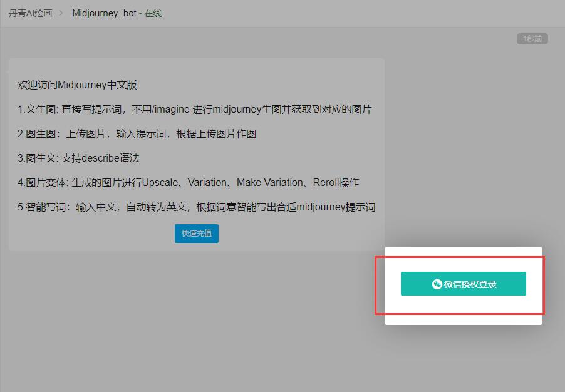
Task: Click the 2.图生图 upload instruction line
Action: [137, 134]
